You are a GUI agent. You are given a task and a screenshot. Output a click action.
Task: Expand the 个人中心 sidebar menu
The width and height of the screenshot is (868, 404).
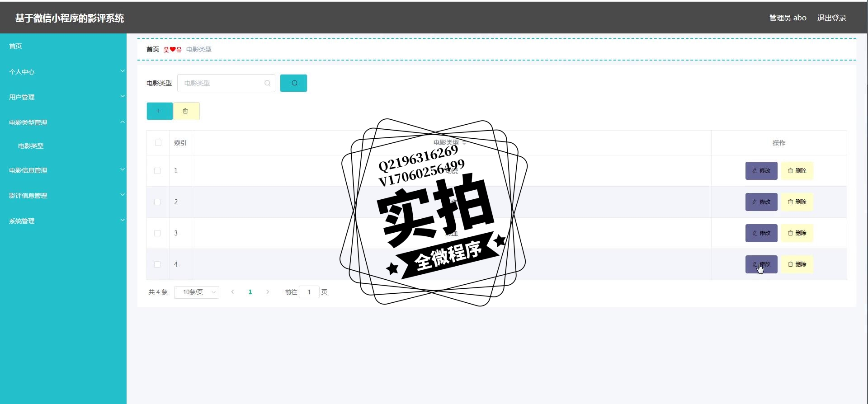click(x=63, y=71)
